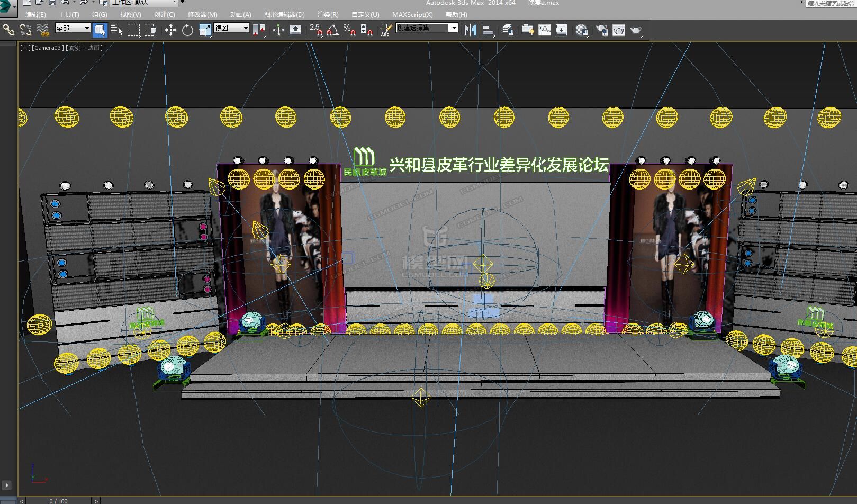
Task: Toggle Keyboard Shortcut Override
Action: pyautogui.click(x=295, y=30)
